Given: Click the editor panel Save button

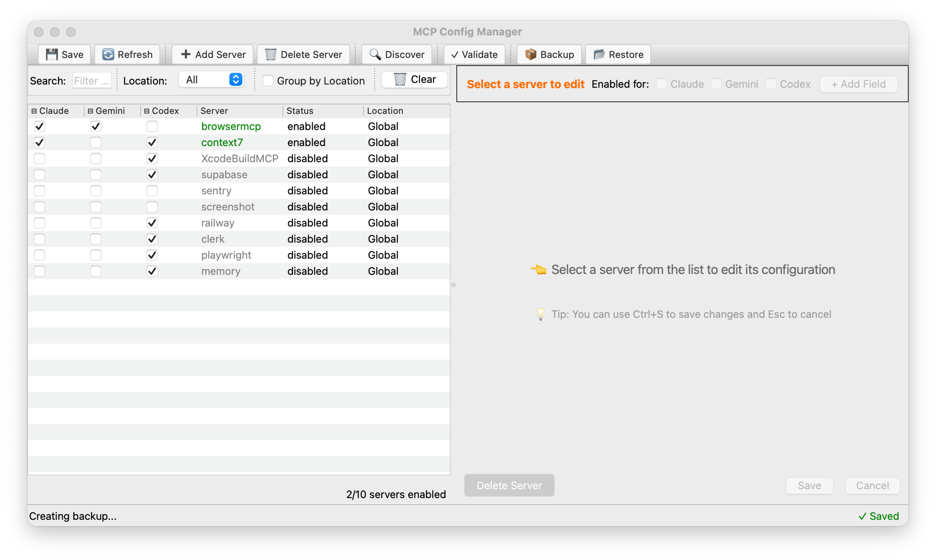Looking at the screenshot, I should click(810, 486).
